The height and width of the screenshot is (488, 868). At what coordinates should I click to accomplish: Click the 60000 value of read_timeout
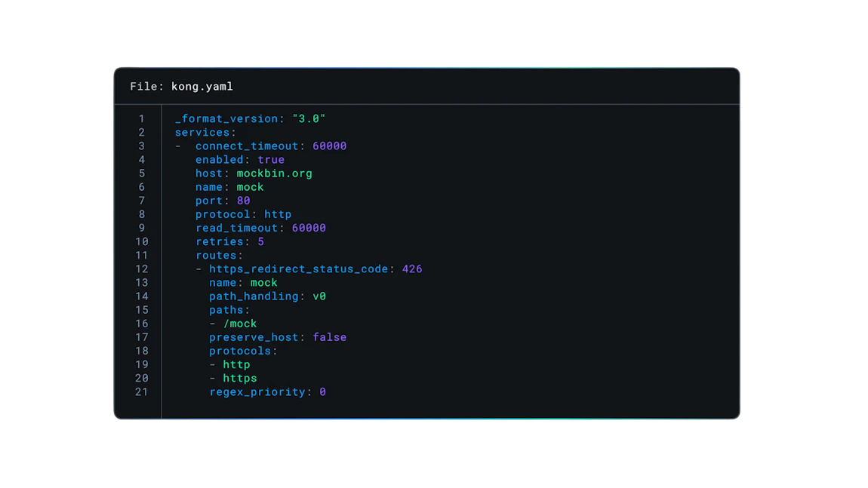point(309,228)
